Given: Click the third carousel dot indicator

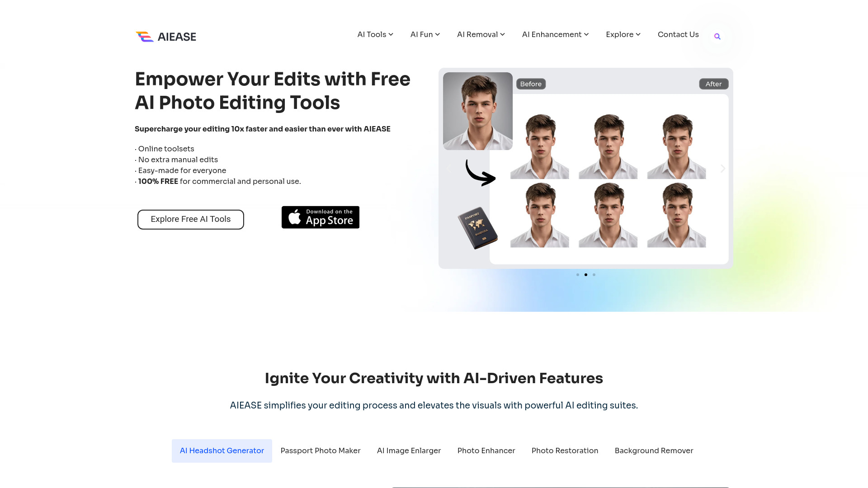Looking at the screenshot, I should [594, 274].
